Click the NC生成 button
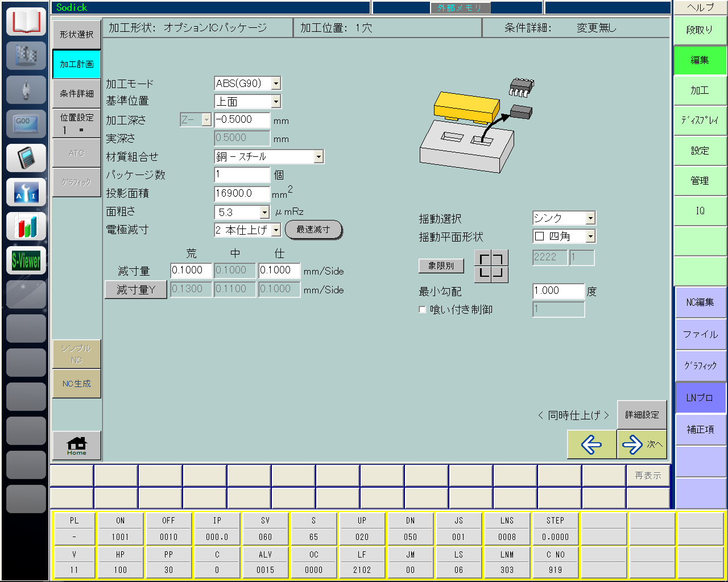Screen dimensions: 728x582 tap(77, 384)
